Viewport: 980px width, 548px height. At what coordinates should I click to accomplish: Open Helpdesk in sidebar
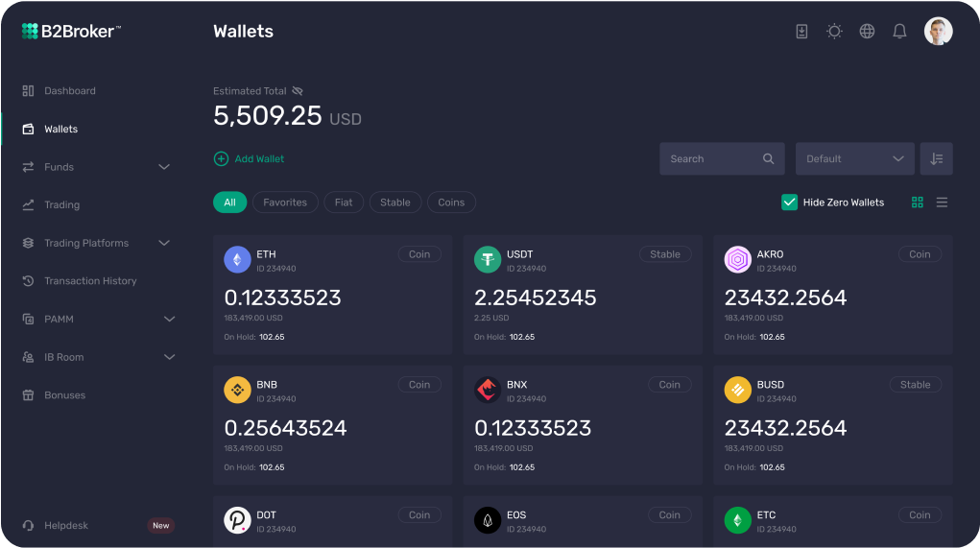coord(66,526)
